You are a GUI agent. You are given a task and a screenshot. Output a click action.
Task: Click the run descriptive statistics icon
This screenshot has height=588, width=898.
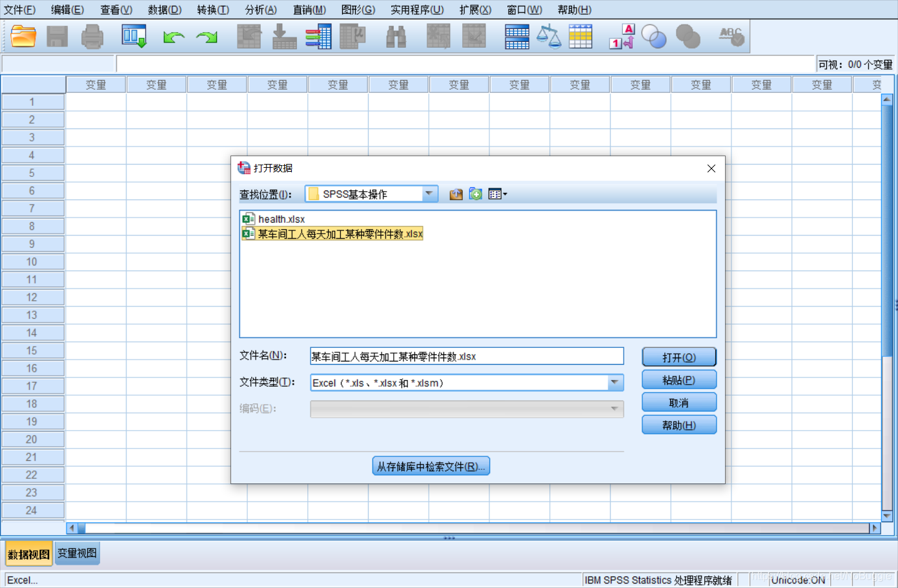pos(352,37)
